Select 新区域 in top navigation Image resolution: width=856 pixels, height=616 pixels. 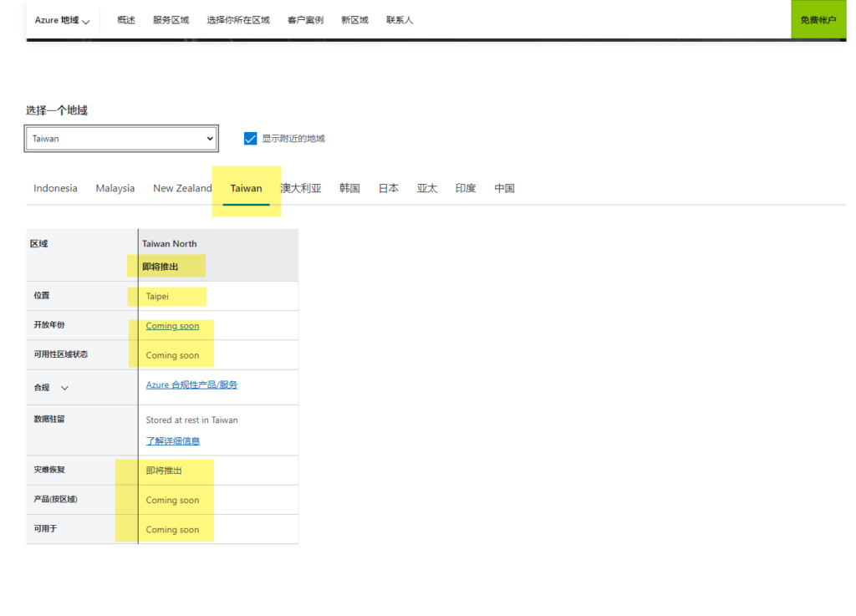354,20
